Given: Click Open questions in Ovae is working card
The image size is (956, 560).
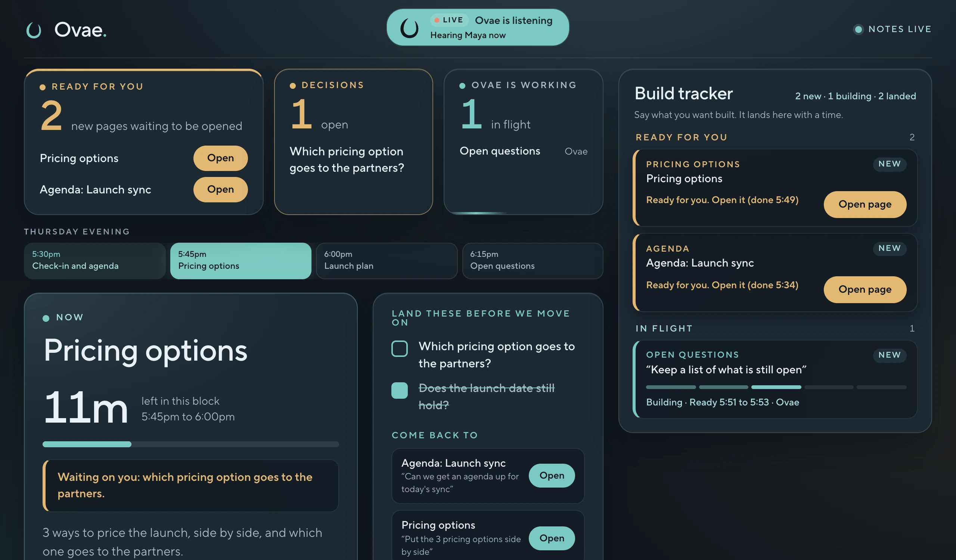Looking at the screenshot, I should (x=500, y=151).
